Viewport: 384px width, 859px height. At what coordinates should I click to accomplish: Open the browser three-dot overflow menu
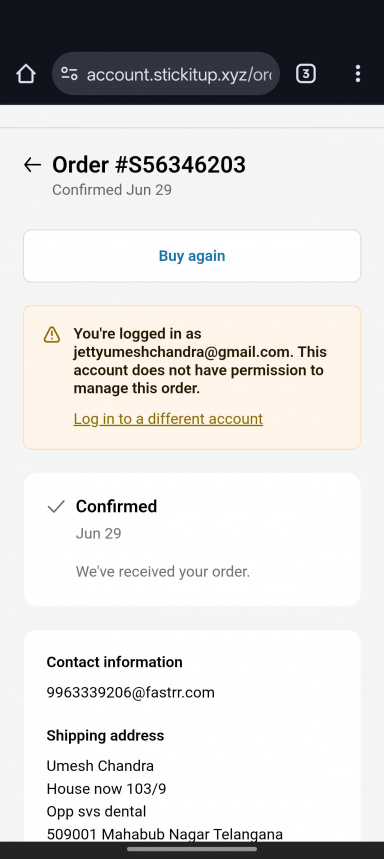(x=358, y=73)
